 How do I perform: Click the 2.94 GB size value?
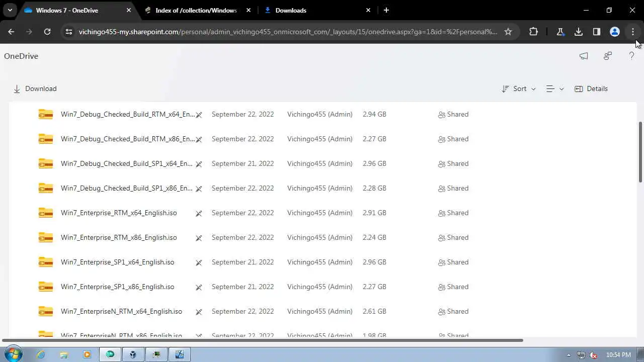tap(374, 114)
